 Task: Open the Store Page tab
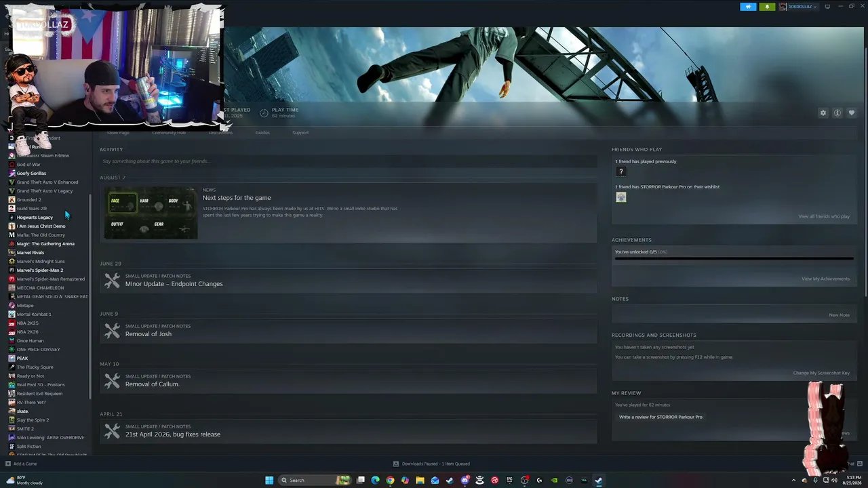118,133
